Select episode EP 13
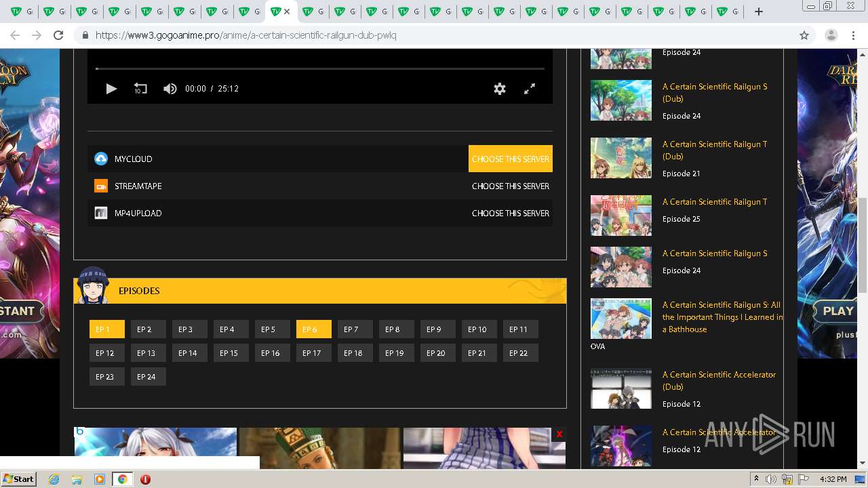Viewport: 868px width, 488px height. [x=149, y=353]
